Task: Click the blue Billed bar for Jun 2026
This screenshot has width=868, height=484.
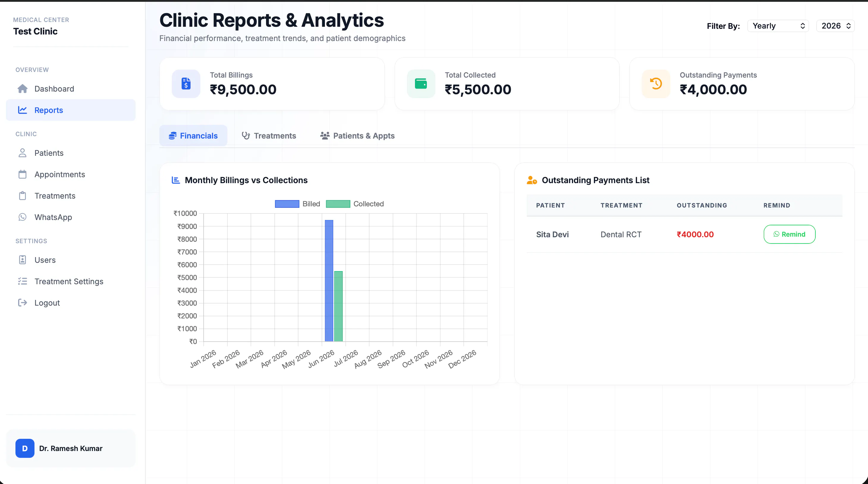Action: (x=329, y=280)
